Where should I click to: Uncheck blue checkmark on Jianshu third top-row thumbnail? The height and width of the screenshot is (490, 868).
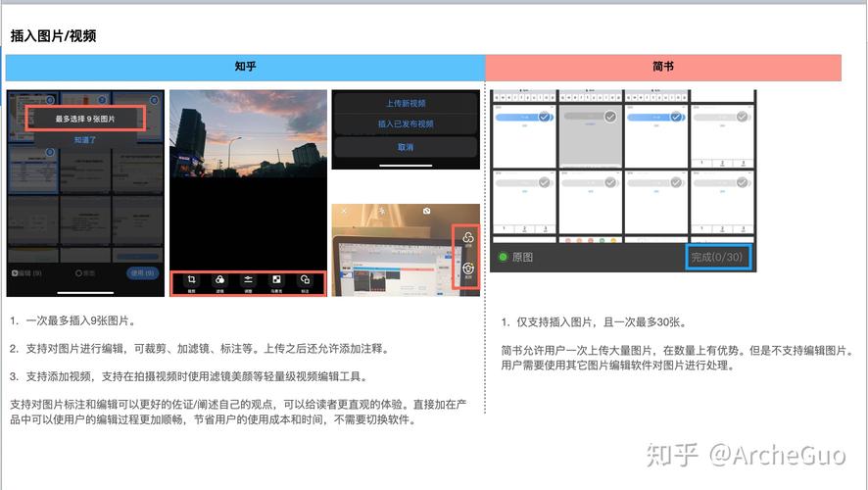[676, 117]
